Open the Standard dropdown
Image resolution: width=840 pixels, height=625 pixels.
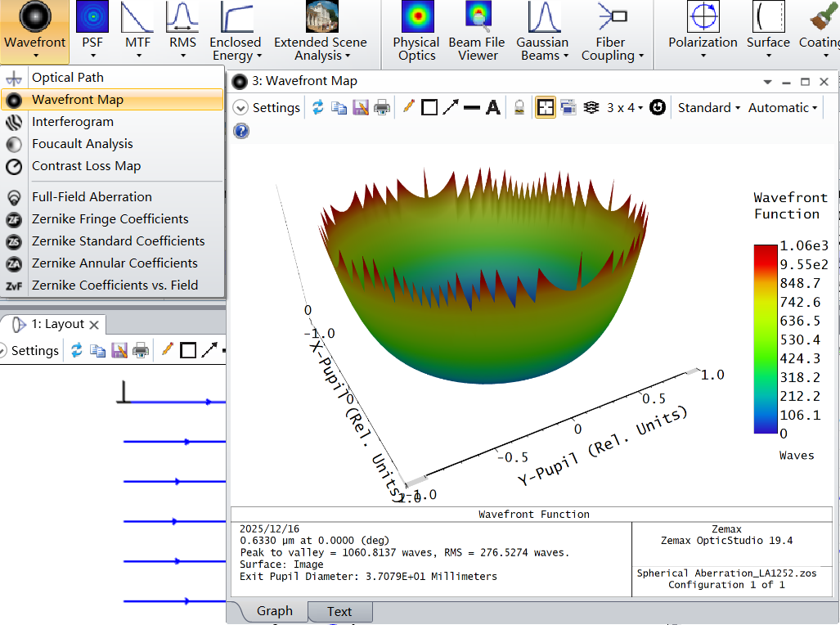[x=709, y=108]
